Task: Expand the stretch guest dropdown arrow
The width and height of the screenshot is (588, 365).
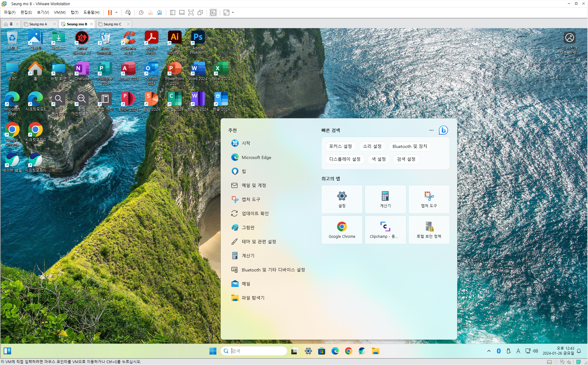Action: [233, 13]
